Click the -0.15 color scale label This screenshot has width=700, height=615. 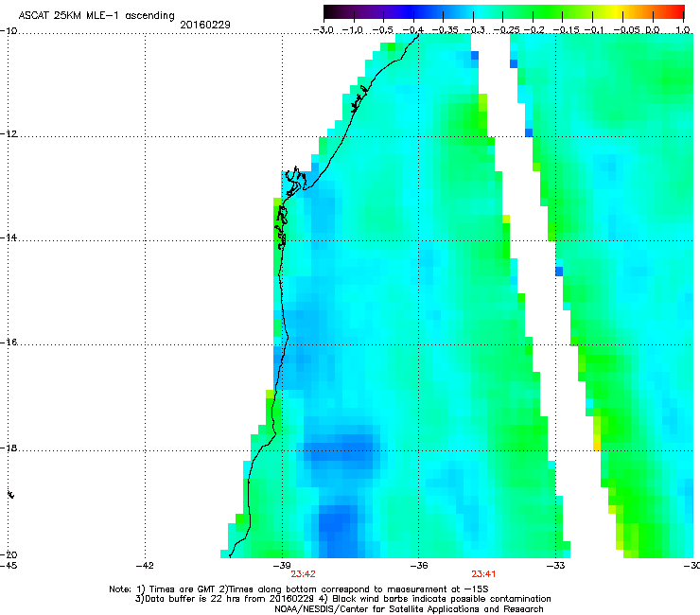566,30
